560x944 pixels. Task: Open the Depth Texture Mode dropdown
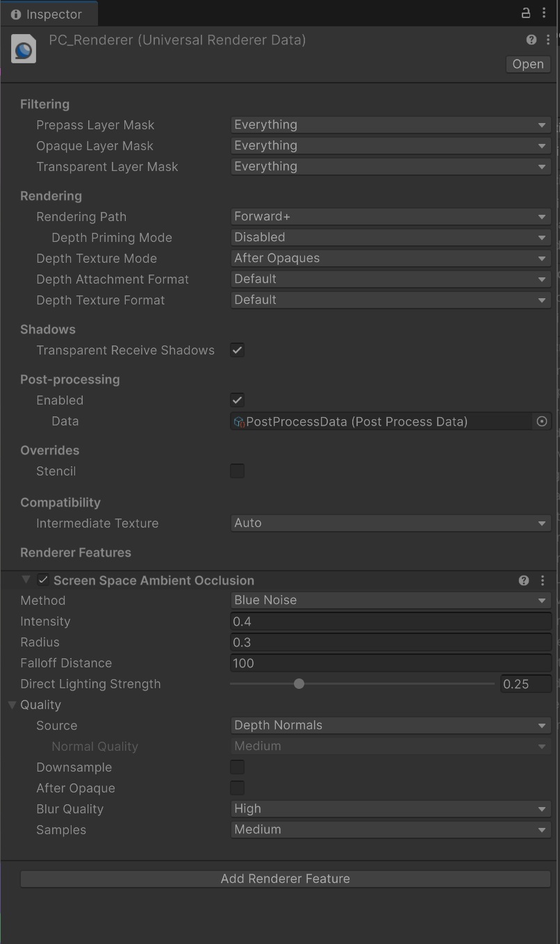click(x=390, y=259)
